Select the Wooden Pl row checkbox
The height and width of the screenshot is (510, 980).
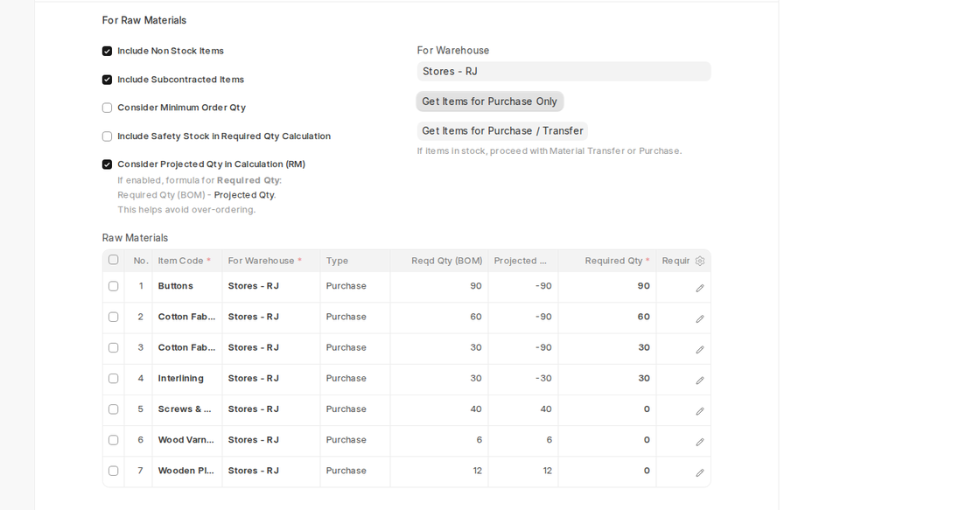coord(113,471)
